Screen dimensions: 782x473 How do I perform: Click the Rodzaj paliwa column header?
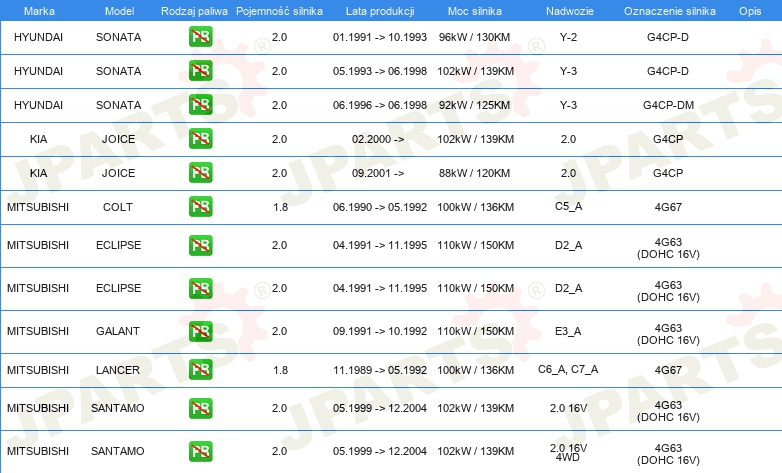(194, 11)
